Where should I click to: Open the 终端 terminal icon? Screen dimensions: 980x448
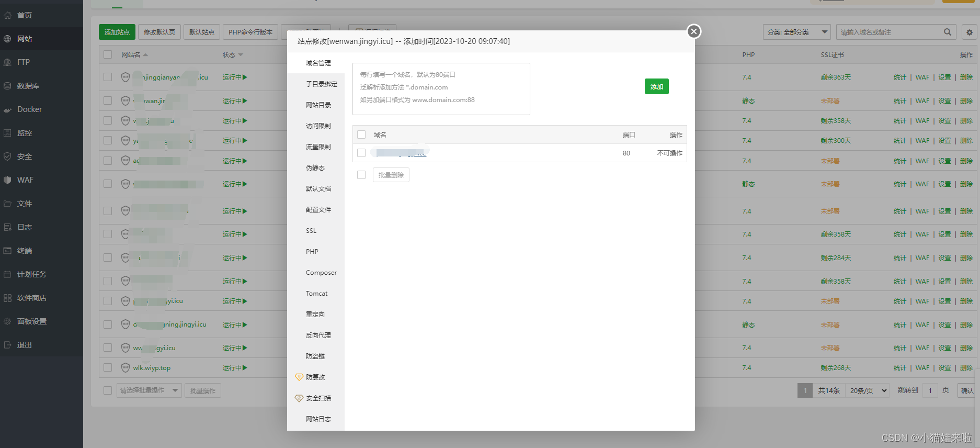(x=8, y=251)
